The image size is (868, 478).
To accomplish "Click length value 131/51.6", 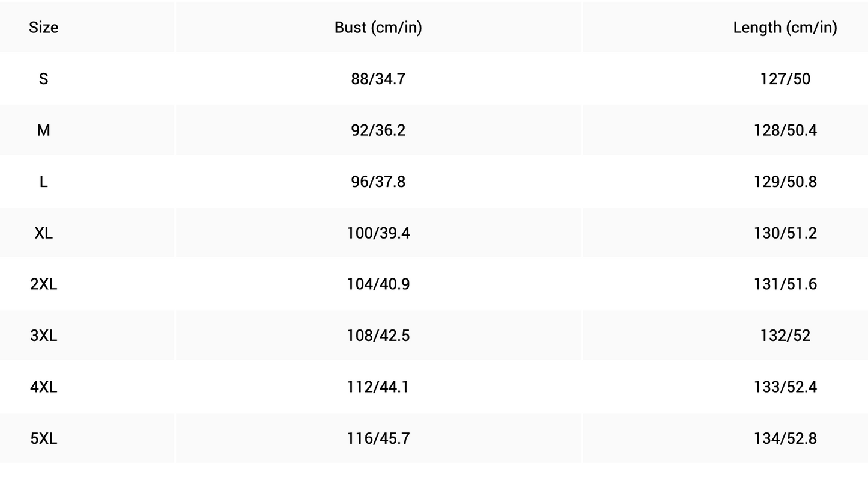I will (785, 284).
